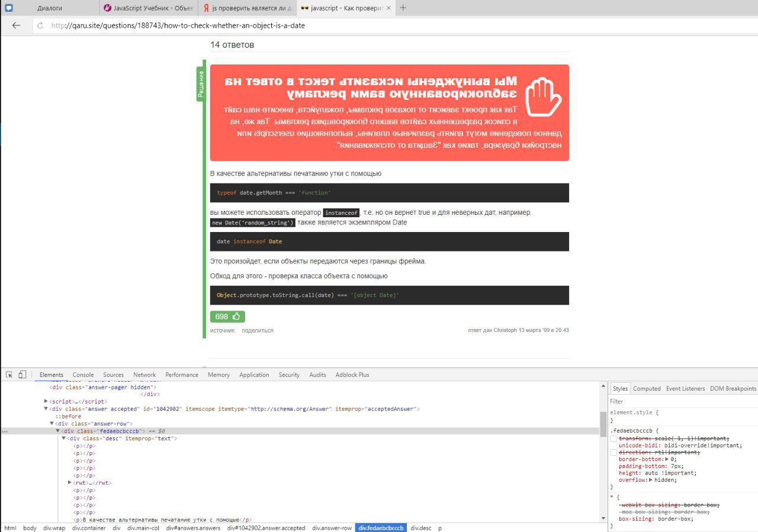Open the Memory panel in DevTools
The image size is (758, 532).
219,375
